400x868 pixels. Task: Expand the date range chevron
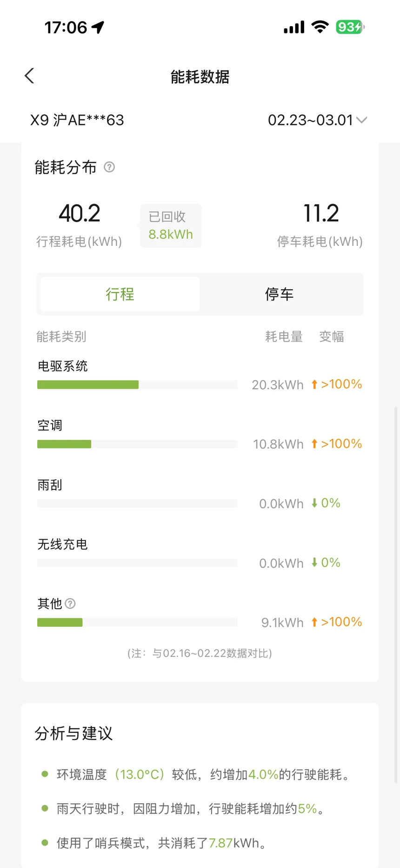pyautogui.click(x=362, y=120)
